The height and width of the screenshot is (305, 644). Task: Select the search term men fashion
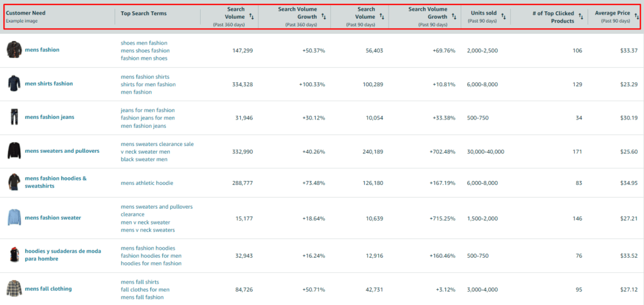[136, 92]
